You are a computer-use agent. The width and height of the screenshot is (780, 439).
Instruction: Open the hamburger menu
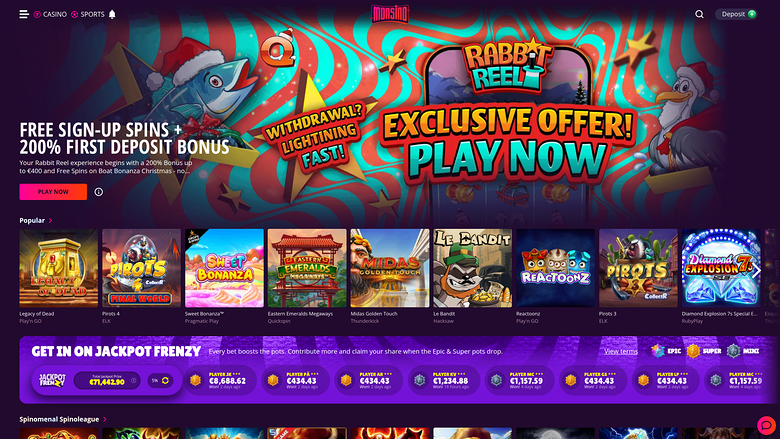[24, 14]
